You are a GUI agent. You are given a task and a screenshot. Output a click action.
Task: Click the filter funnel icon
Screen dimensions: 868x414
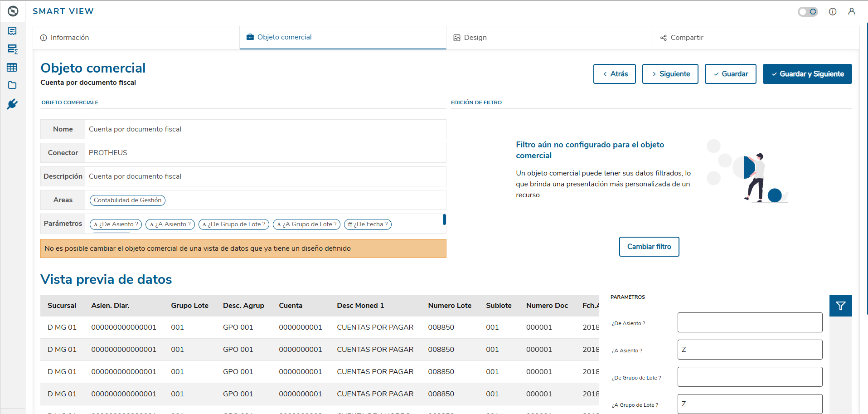coord(840,306)
